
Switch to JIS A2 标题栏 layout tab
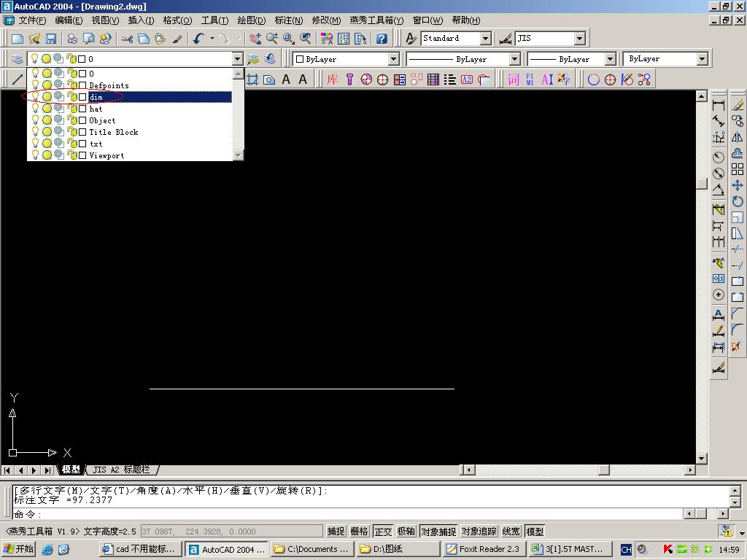coord(122,470)
